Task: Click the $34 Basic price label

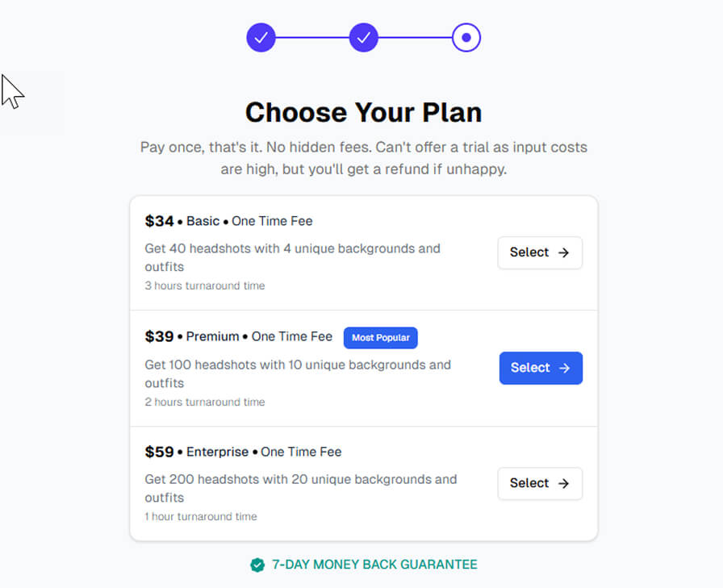Action: pos(159,221)
